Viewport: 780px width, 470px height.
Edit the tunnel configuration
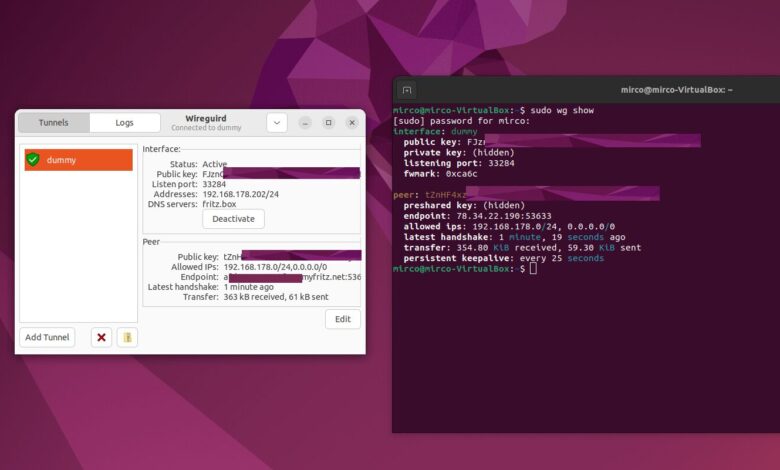[343, 319]
